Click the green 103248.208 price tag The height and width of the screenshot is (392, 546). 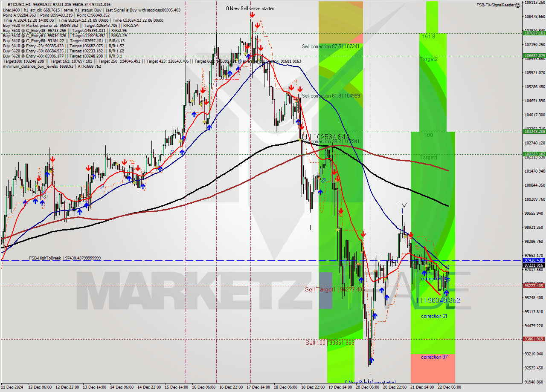534,131
